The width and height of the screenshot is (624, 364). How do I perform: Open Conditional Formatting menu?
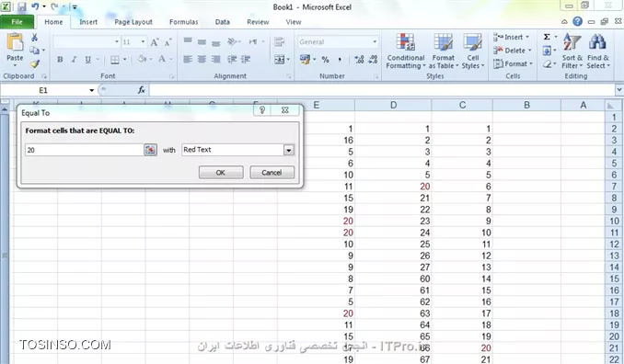tap(406, 51)
